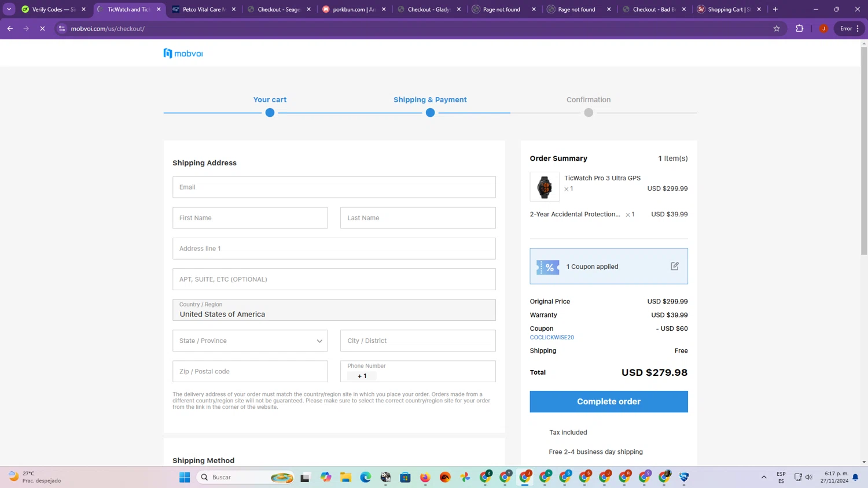Open Task View on taskbar
This screenshot has height=488, width=868.
305,477
